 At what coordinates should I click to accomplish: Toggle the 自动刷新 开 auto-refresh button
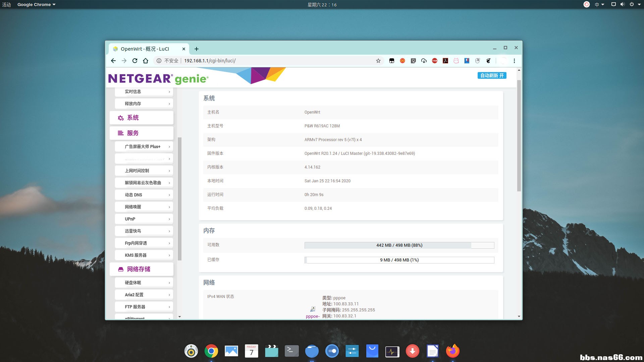click(x=492, y=75)
